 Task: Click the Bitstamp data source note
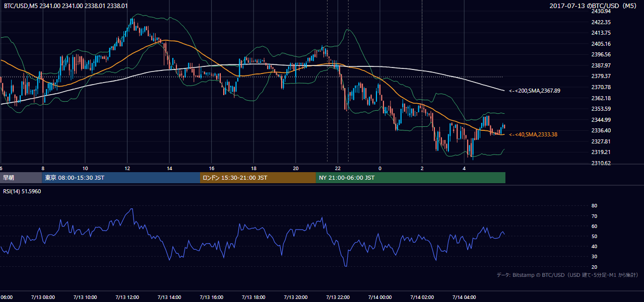567,275
